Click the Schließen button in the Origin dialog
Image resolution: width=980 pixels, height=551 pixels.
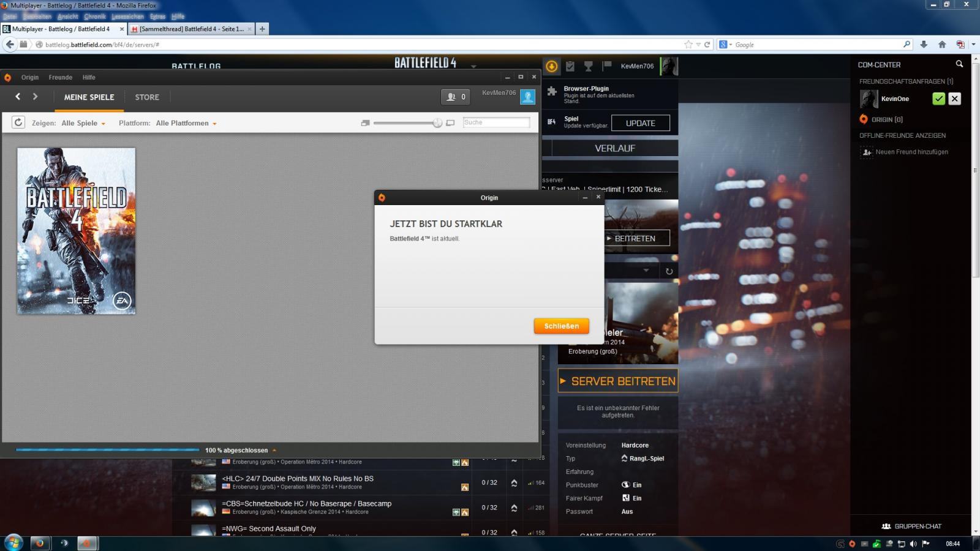562,326
